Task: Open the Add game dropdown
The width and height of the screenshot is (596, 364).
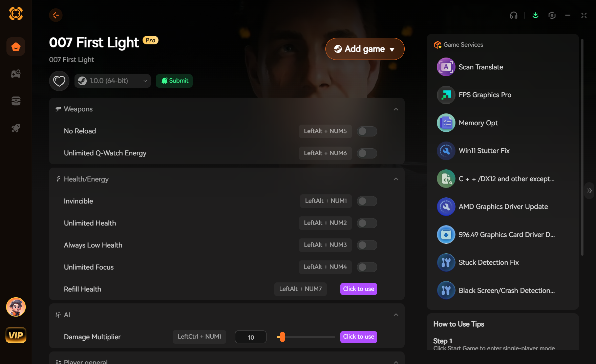Action: point(365,49)
